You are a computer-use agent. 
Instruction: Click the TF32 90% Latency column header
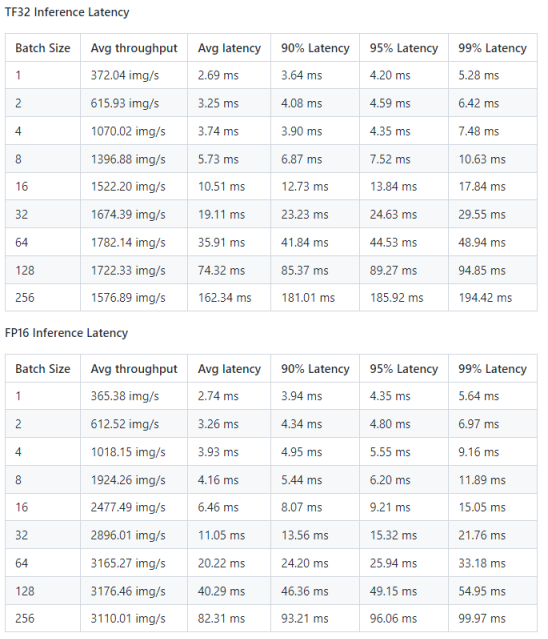point(315,48)
